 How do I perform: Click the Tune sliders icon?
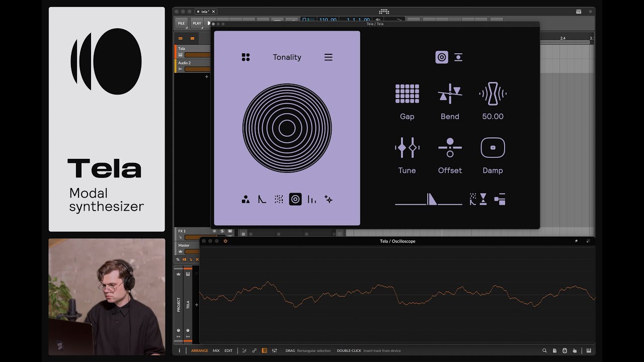407,148
